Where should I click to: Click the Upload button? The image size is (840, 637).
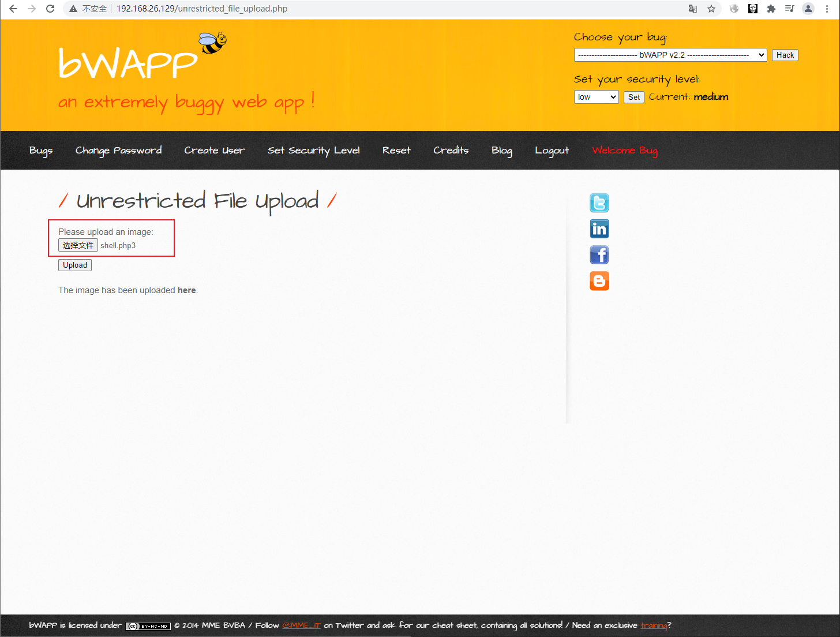click(x=75, y=265)
